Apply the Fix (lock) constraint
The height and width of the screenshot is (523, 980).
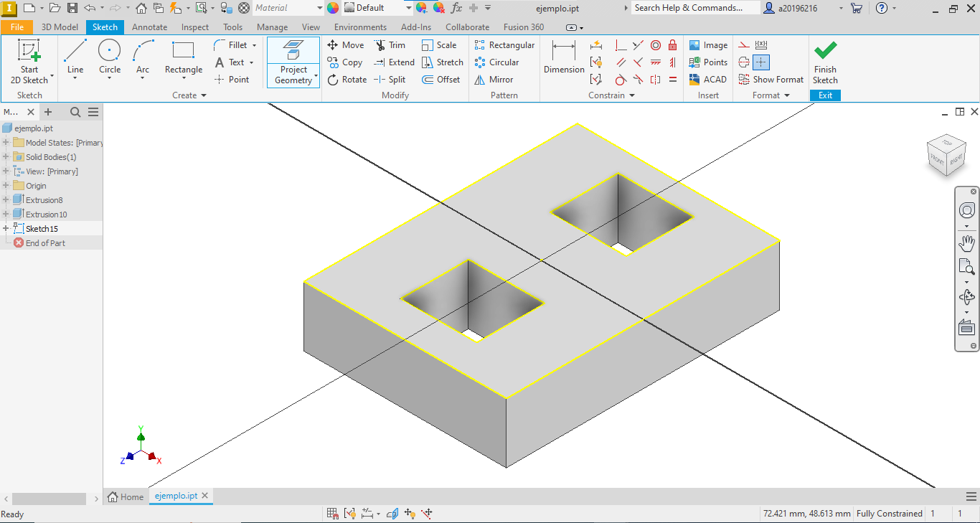coord(672,45)
